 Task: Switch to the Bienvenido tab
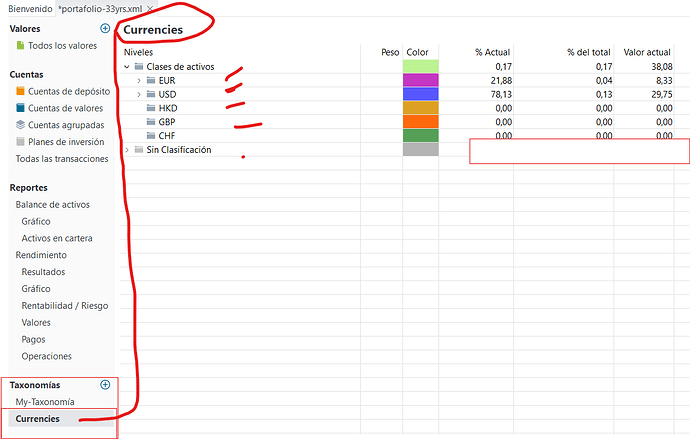[x=30, y=8]
